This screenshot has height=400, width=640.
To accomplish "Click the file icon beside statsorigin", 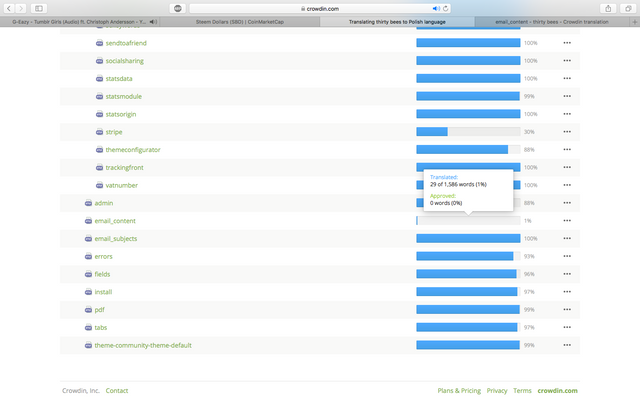I will click(99, 114).
